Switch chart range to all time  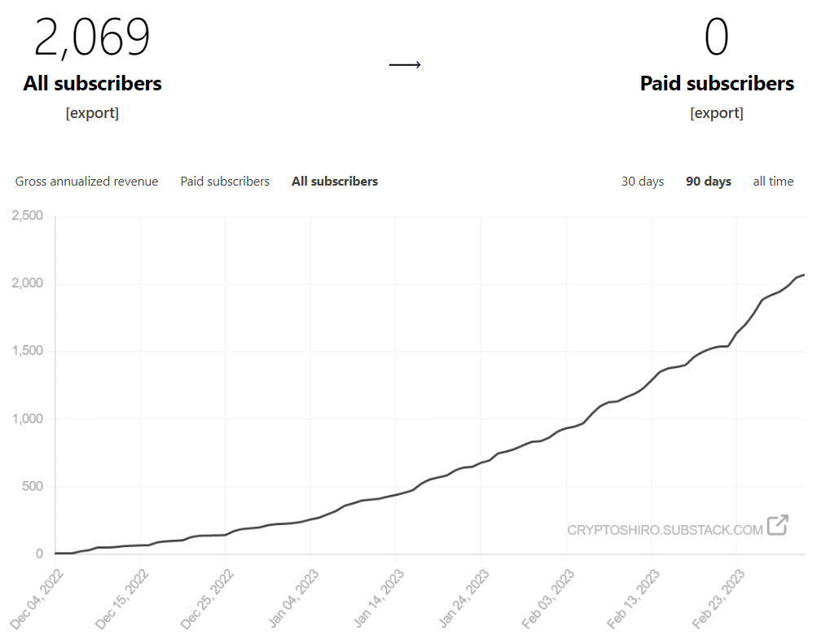[773, 182]
